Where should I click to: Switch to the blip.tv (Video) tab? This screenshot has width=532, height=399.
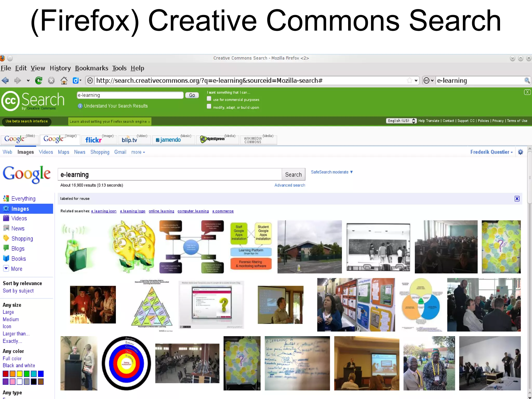(134, 139)
